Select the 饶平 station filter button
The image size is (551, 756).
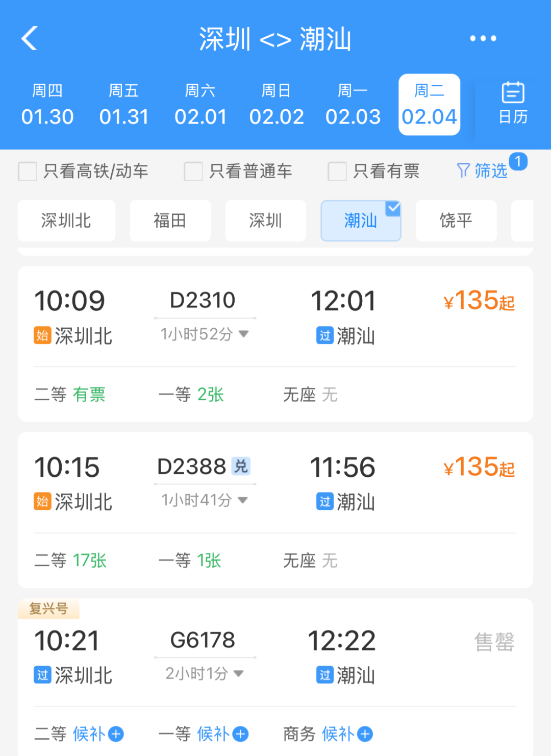tap(456, 221)
